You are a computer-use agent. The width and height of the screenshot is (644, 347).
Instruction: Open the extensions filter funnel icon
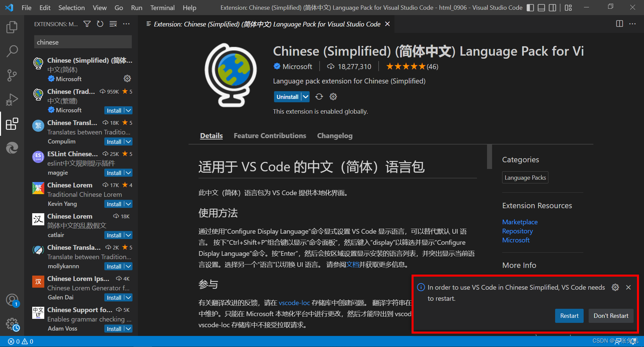(x=87, y=24)
